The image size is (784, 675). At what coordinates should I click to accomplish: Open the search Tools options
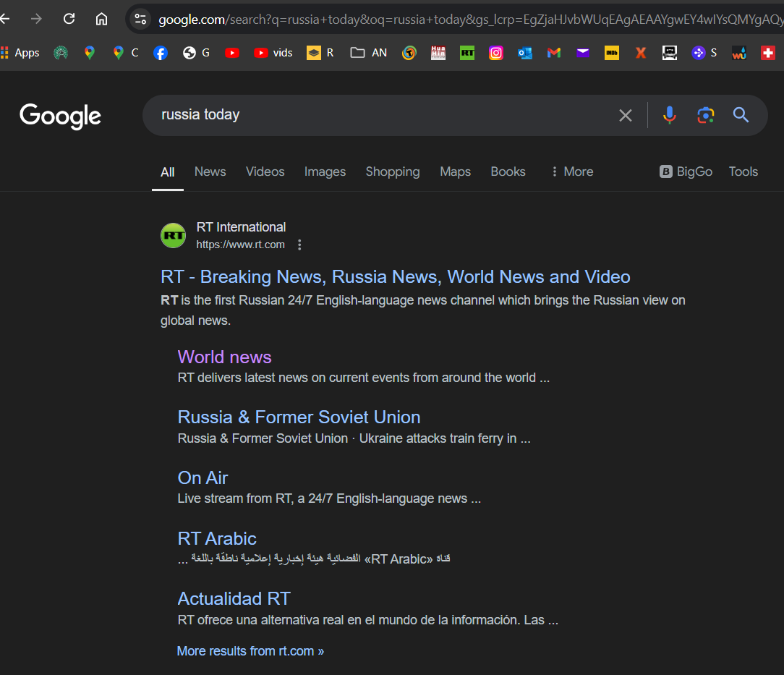click(743, 171)
